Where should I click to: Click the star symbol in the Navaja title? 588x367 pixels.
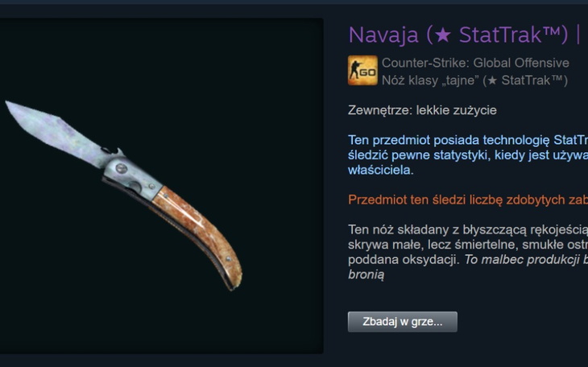point(444,35)
